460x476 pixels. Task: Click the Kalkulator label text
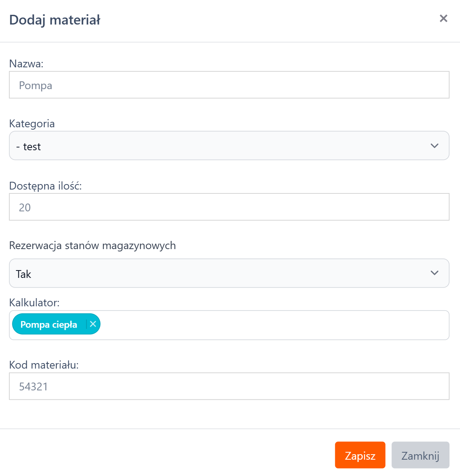click(x=34, y=303)
